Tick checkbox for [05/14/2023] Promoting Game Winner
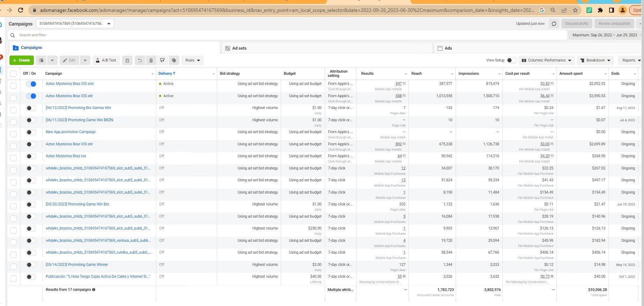The width and height of the screenshot is (644, 306). point(14,267)
